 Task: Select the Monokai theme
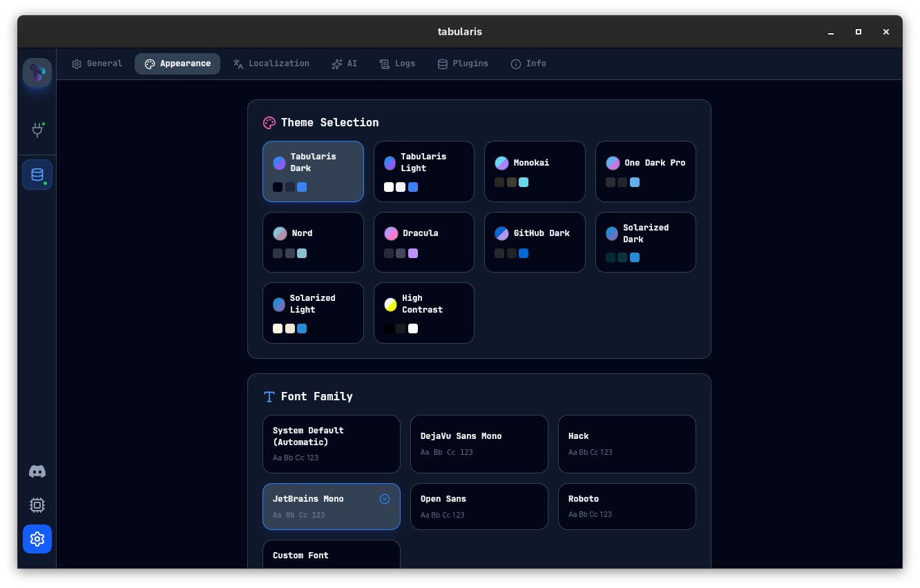(x=535, y=171)
